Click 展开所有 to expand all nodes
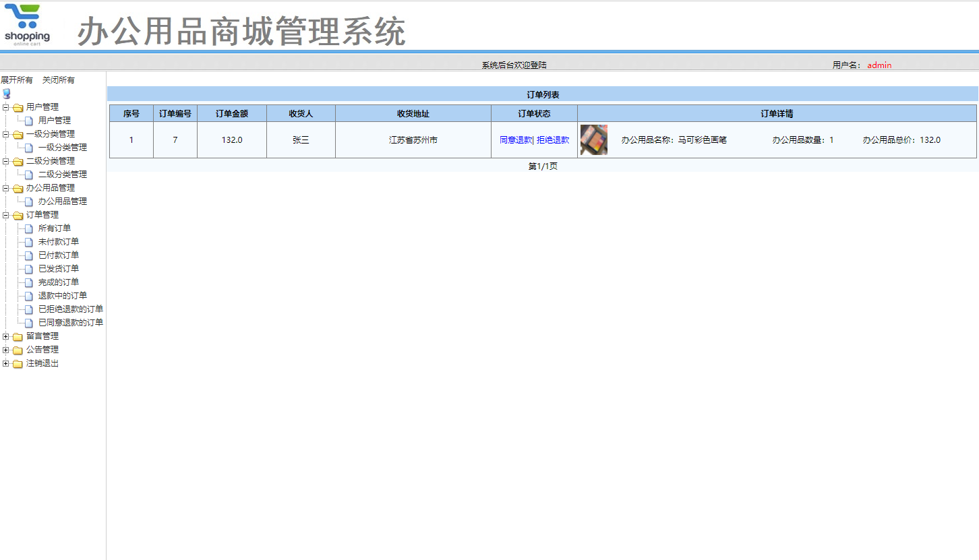This screenshot has height=560, width=979. coord(16,80)
